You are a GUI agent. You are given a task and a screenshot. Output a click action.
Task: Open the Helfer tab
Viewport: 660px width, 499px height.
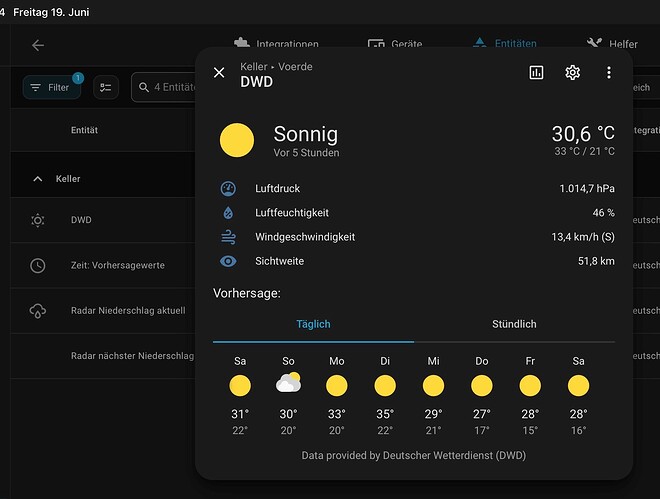[x=612, y=43]
